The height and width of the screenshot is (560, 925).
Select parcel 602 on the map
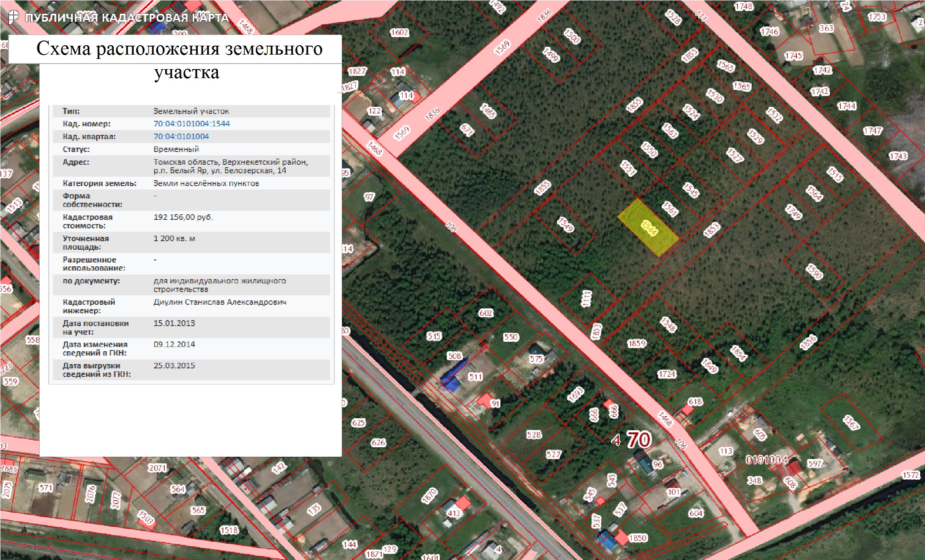pos(486,313)
